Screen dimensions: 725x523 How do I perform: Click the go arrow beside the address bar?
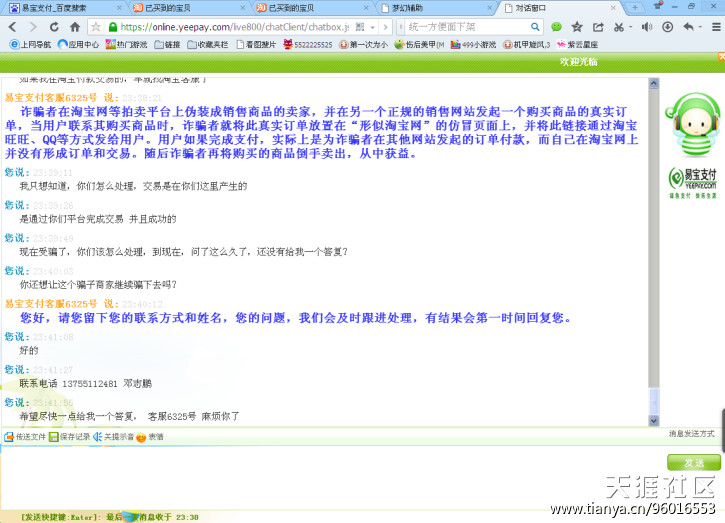(385, 27)
